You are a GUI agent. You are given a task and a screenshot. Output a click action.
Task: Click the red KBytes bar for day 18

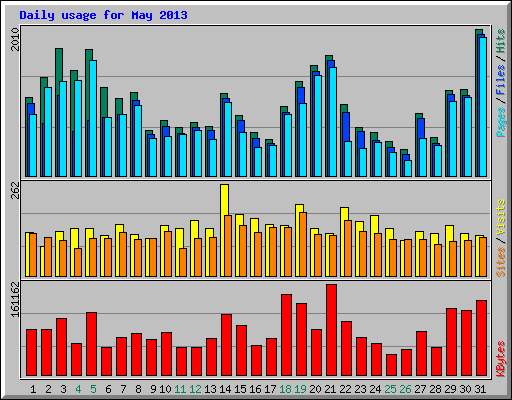point(286,335)
